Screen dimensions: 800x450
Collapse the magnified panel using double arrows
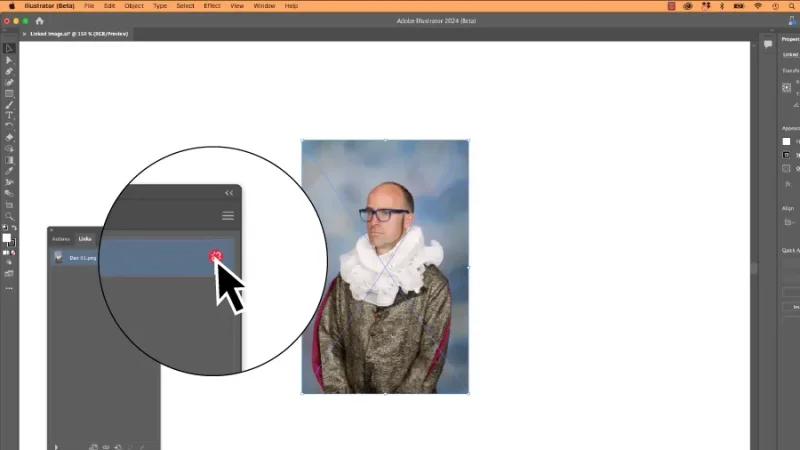228,193
